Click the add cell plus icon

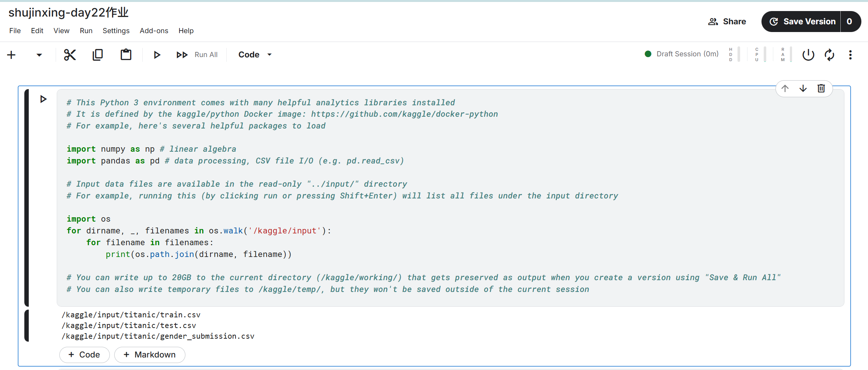click(x=11, y=55)
